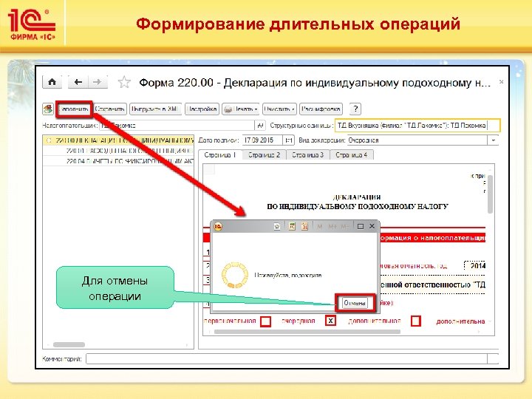Click the 1C logo in wait dialog
532x399 pixels.
[218, 226]
